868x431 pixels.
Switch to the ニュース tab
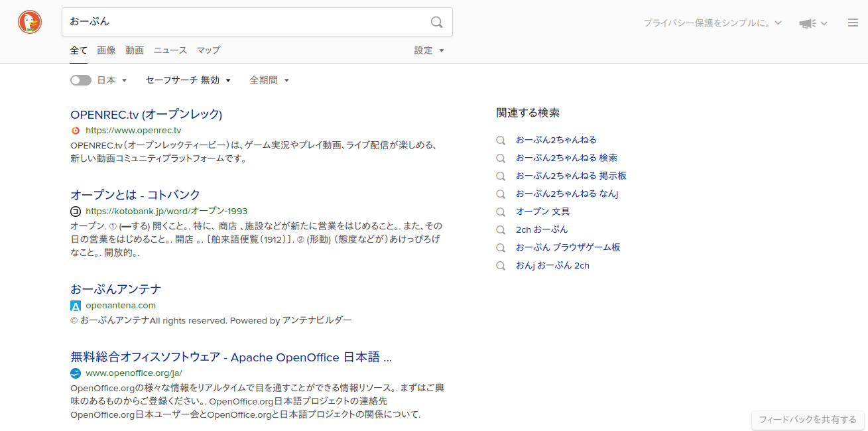click(170, 50)
